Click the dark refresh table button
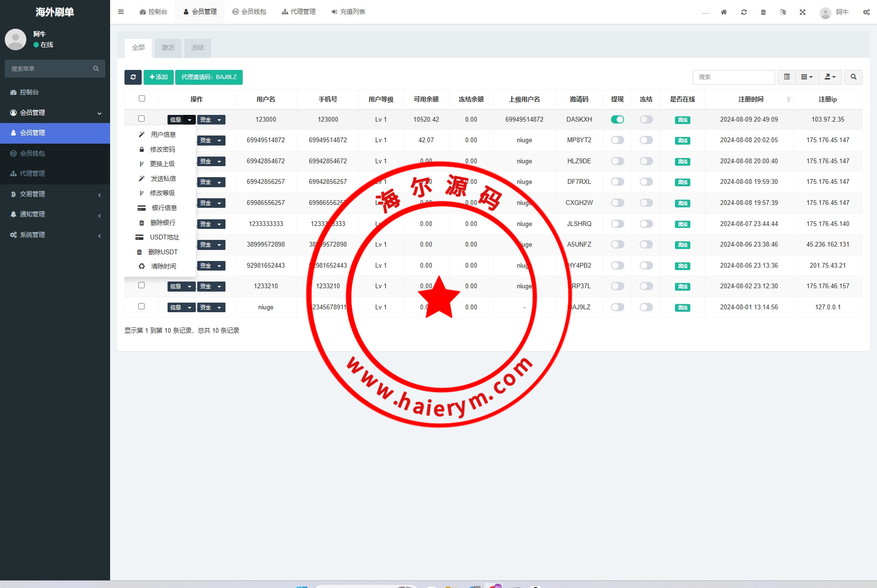Screen dimensions: 877x588 [133, 77]
